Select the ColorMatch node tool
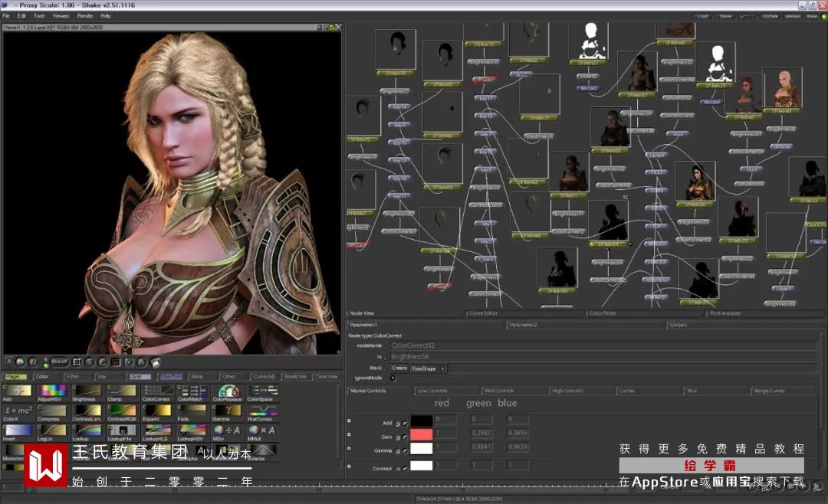Viewport: 828px width, 504px height. (192, 391)
